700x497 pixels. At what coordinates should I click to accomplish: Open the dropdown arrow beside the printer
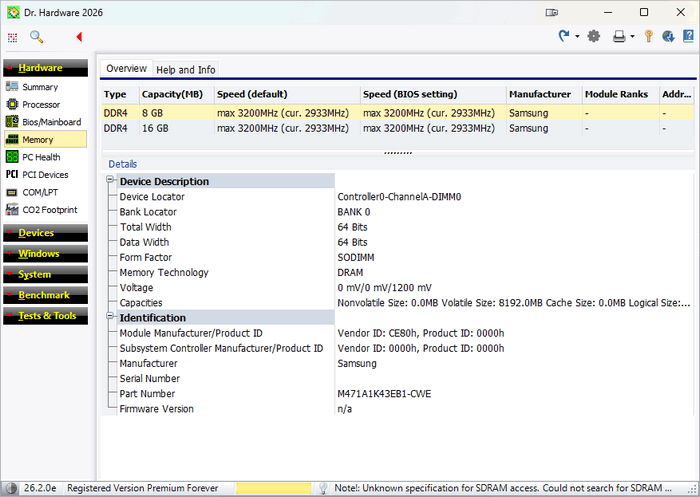pyautogui.click(x=632, y=37)
